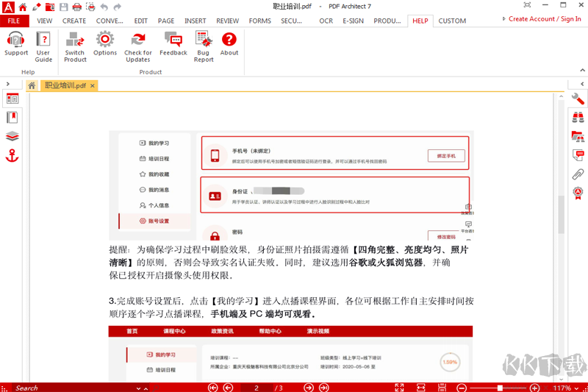Screen dimensions: 588x392
Task: Click the Undo arrow
Action: 104,7
